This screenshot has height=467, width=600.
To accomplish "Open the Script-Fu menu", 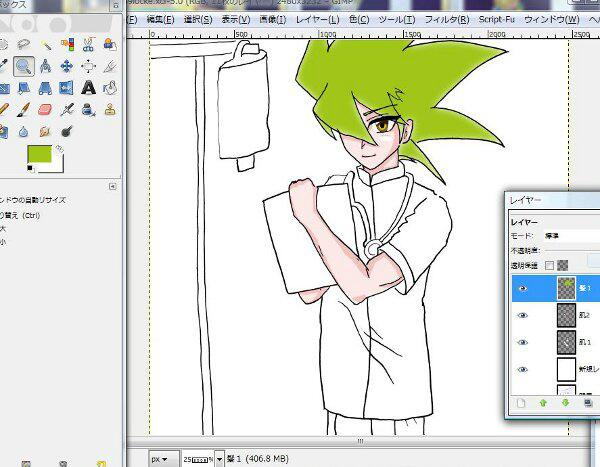I will [x=497, y=19].
